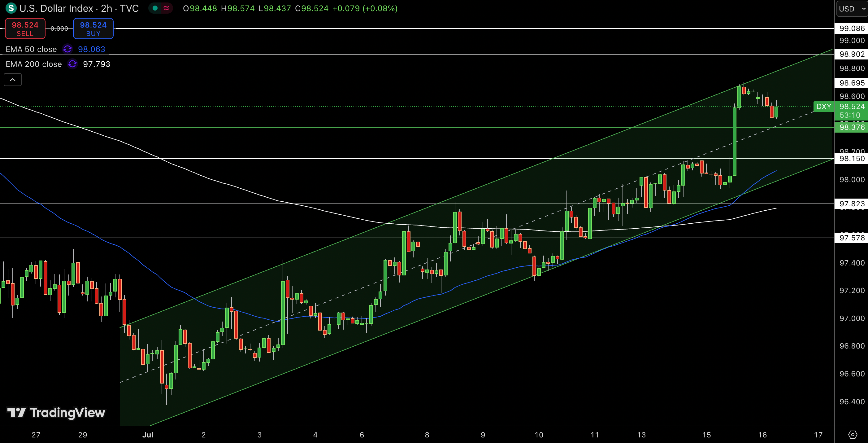
Task: Click the 98.902 price level label
Action: coord(852,54)
